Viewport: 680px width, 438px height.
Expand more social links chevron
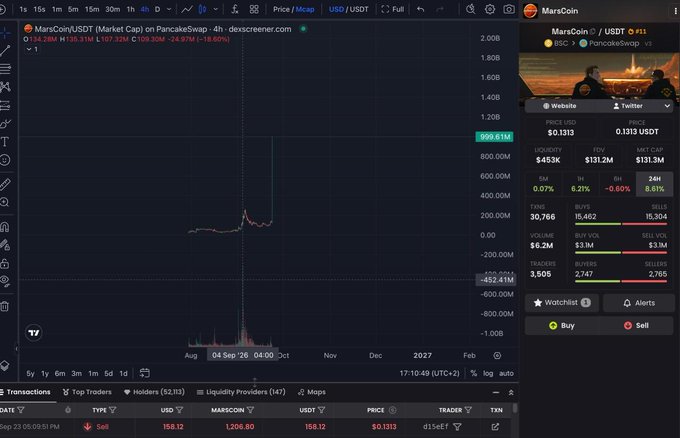point(667,106)
